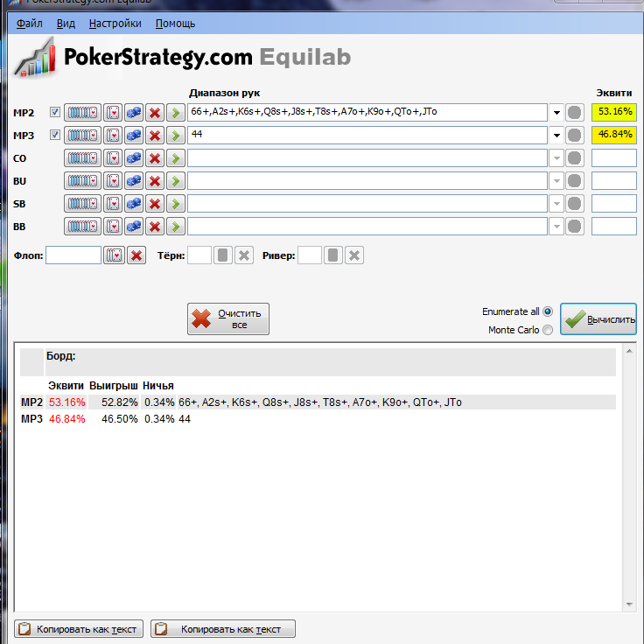Assign random hand dice for BU
644x644 pixels.
tap(134, 181)
